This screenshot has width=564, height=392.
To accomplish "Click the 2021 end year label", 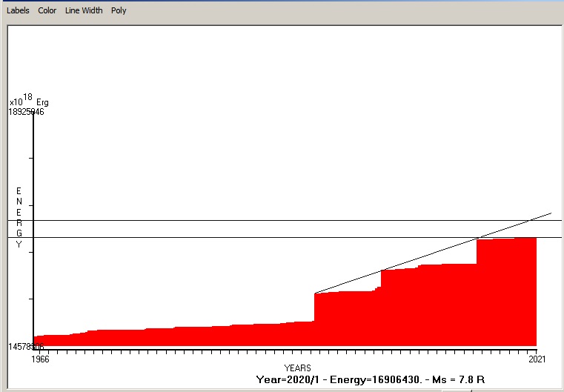I will 537,359.
